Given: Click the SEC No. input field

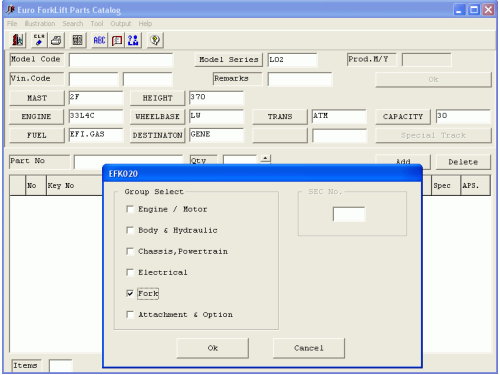Looking at the screenshot, I should tap(349, 214).
